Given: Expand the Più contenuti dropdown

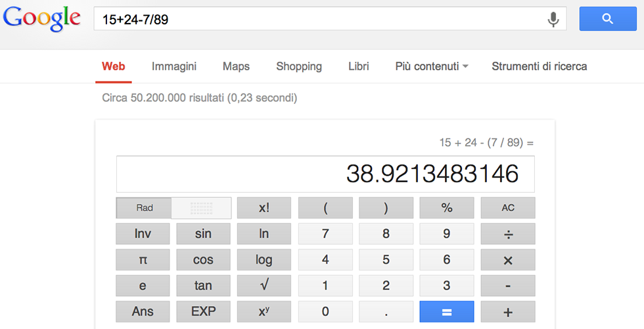Looking at the screenshot, I should [x=432, y=66].
